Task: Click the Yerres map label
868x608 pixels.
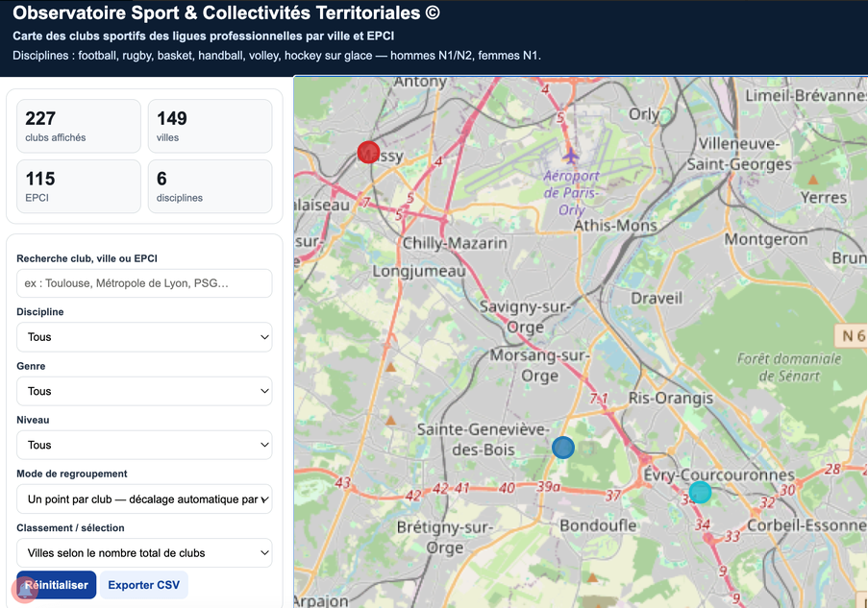Action: click(x=824, y=198)
